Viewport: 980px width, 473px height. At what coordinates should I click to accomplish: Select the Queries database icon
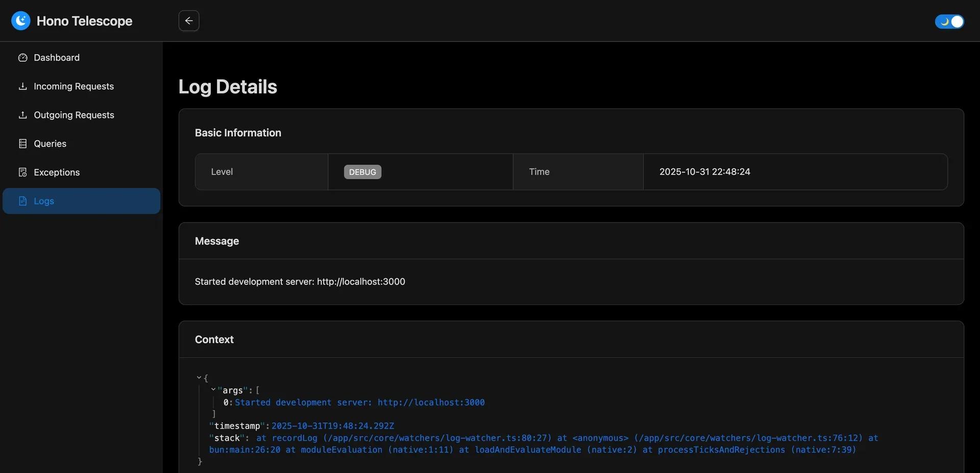click(22, 143)
